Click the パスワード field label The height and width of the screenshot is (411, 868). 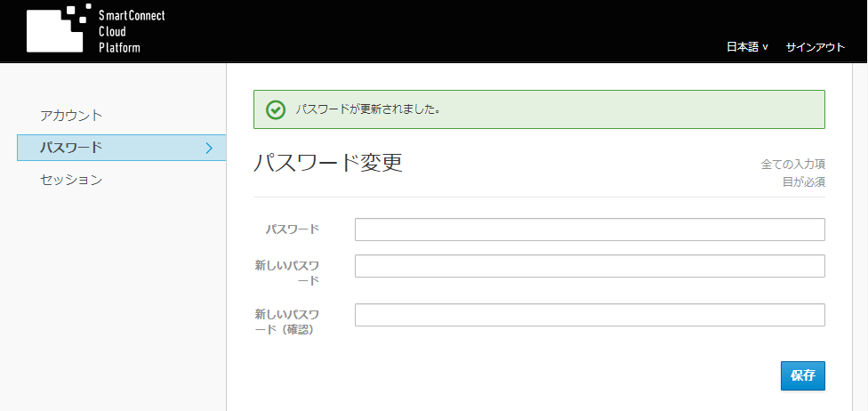[293, 230]
